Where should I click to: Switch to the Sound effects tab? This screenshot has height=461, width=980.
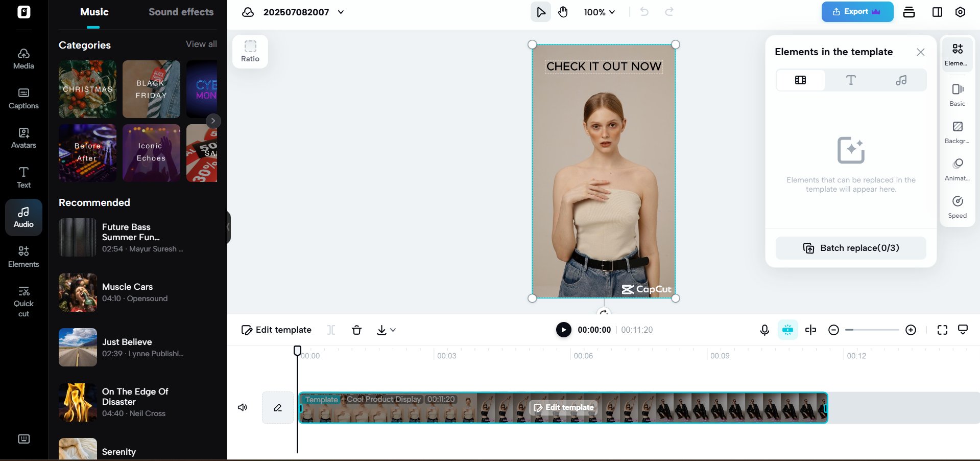(x=181, y=11)
